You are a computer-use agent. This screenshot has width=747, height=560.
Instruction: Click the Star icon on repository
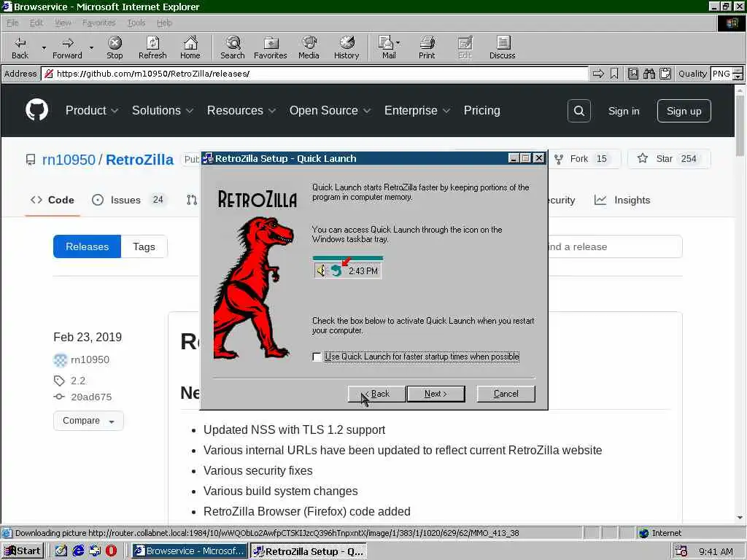tap(643, 158)
